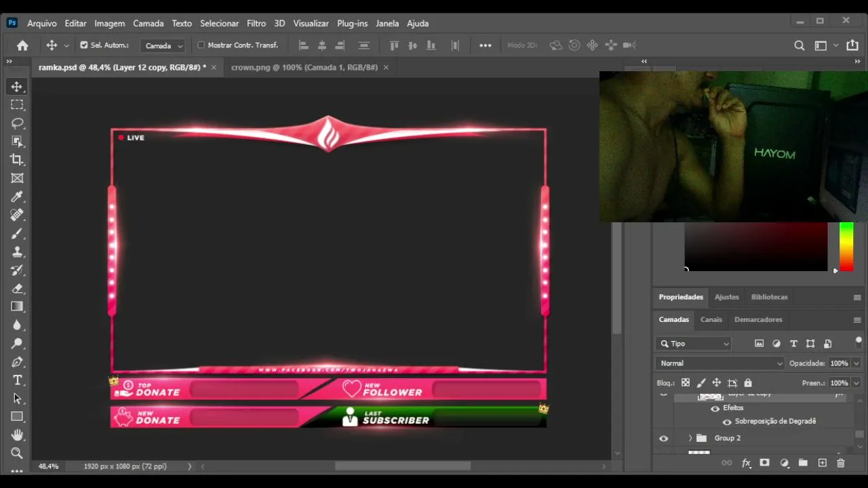
Task: Select the Object Selection tool
Action: point(17,142)
